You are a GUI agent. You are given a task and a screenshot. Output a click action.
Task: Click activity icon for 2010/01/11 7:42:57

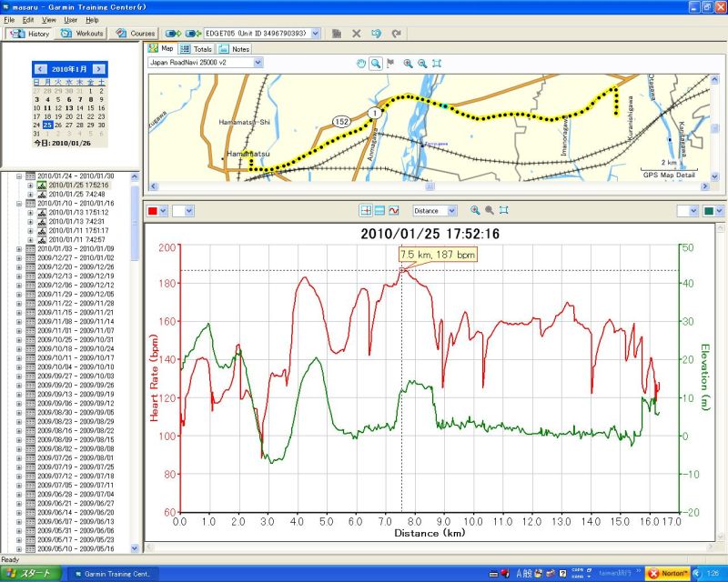click(42, 240)
